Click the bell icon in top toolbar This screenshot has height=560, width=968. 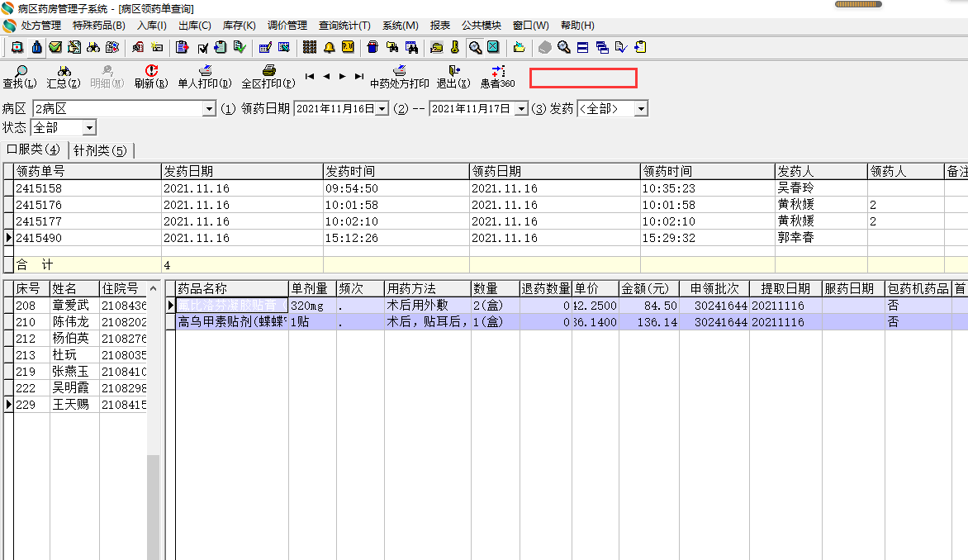tap(329, 47)
